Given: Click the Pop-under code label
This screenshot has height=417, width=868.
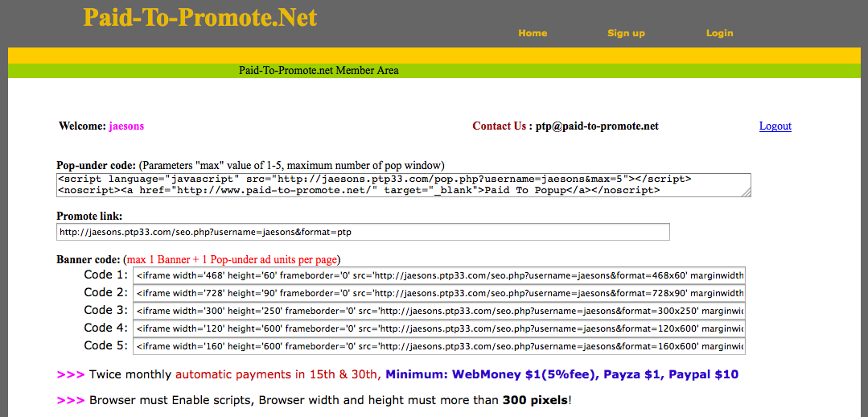Looking at the screenshot, I should (96, 165).
